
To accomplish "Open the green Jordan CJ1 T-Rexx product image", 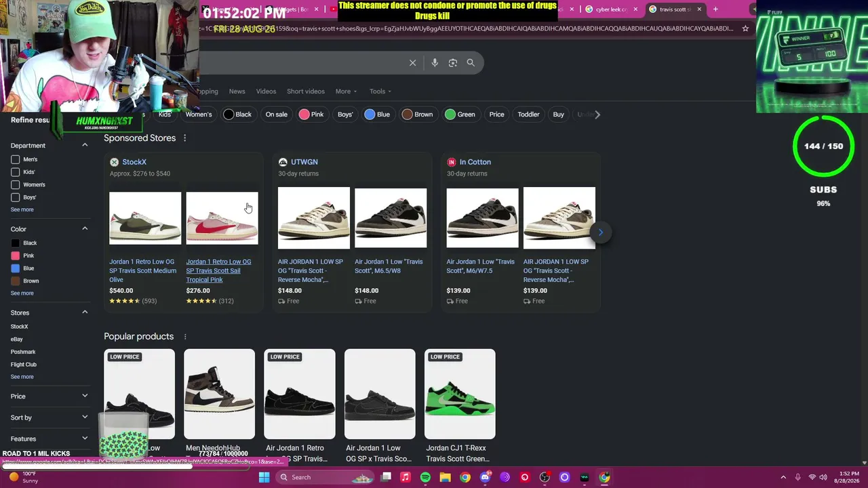I will tap(460, 394).
